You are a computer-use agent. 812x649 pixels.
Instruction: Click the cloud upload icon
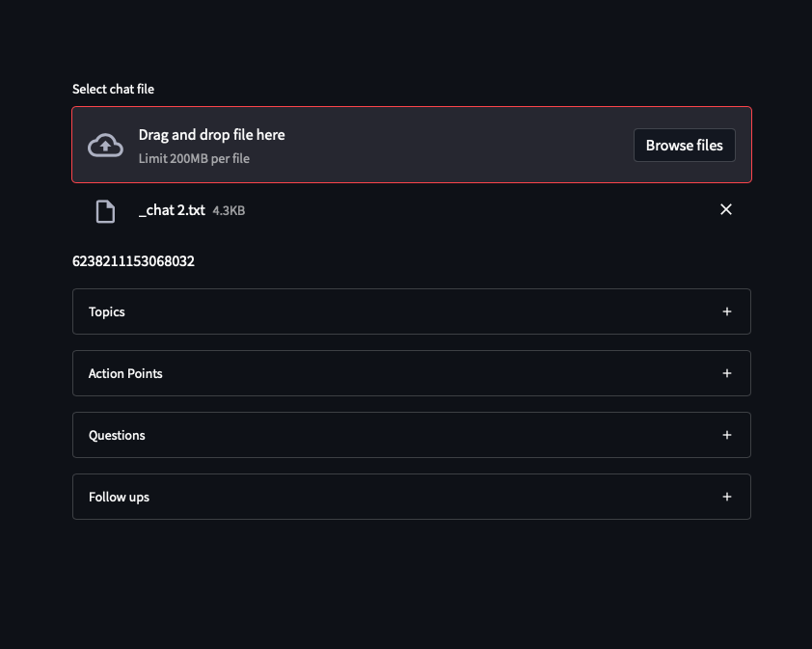click(105, 145)
